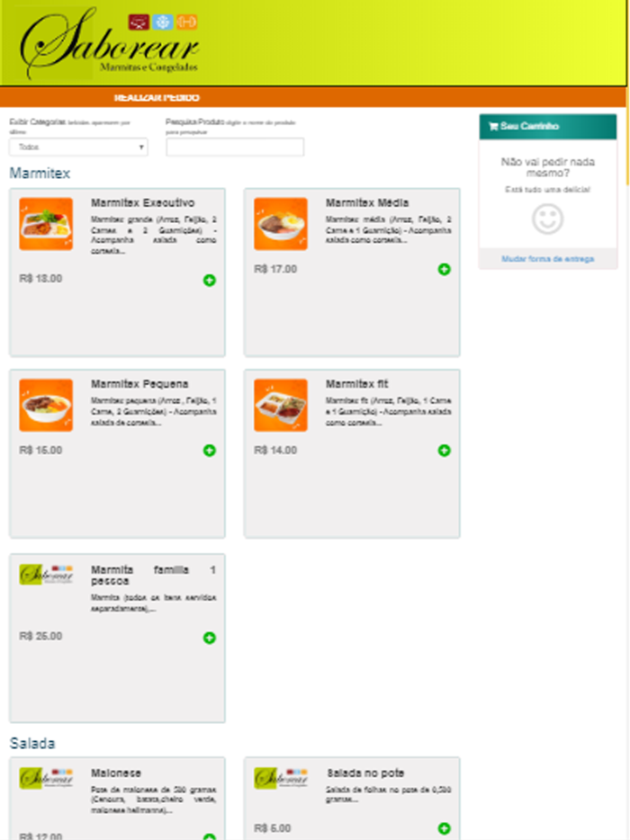Screen dimensions: 630x840
Task: Add Marmita família 1 pessoa to cart
Action: [209, 638]
